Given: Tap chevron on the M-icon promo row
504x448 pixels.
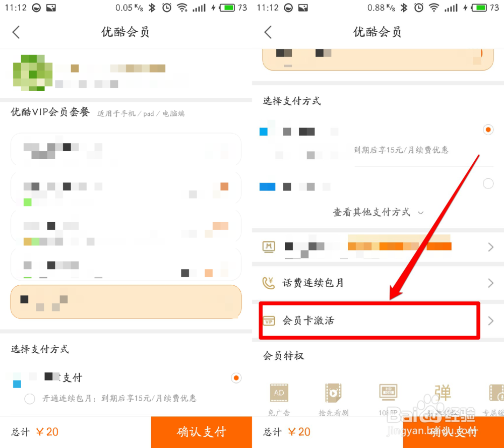Looking at the screenshot, I should [490, 247].
